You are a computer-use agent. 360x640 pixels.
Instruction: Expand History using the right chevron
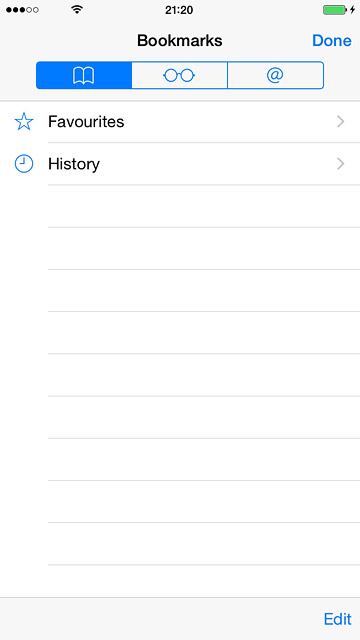click(x=340, y=164)
